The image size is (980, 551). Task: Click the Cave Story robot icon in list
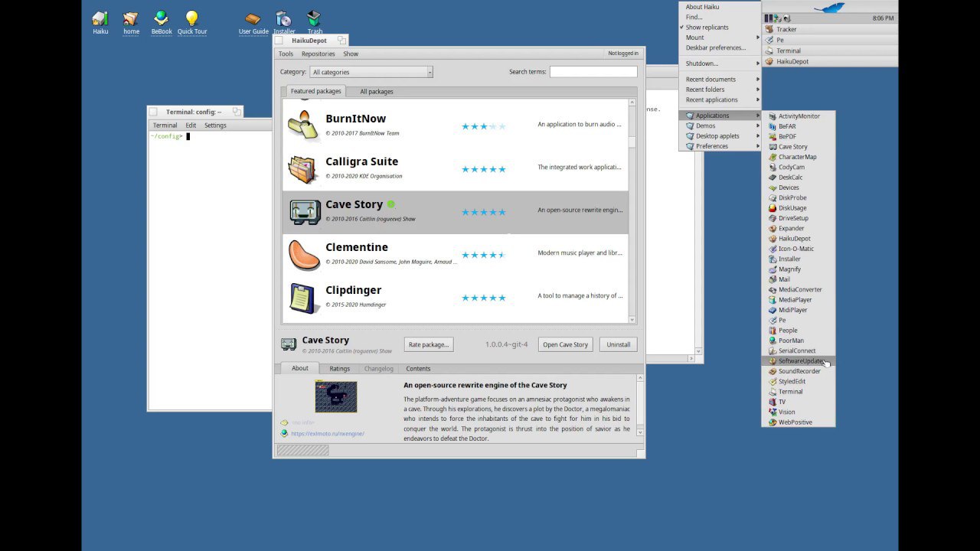pyautogui.click(x=305, y=212)
